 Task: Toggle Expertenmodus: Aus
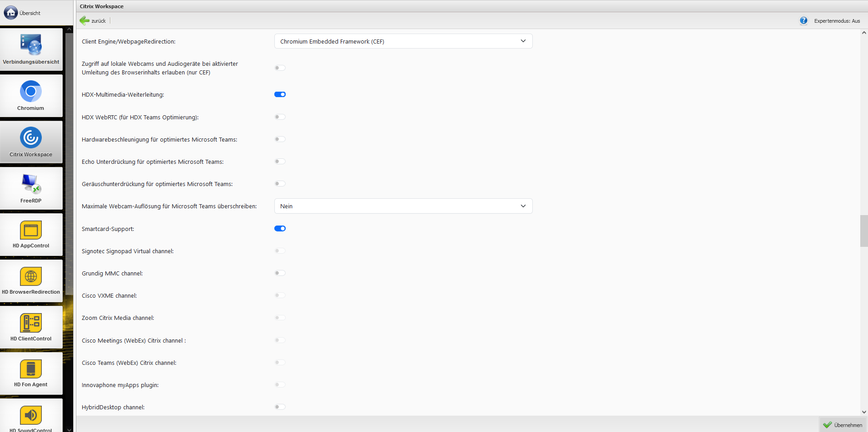(x=837, y=21)
